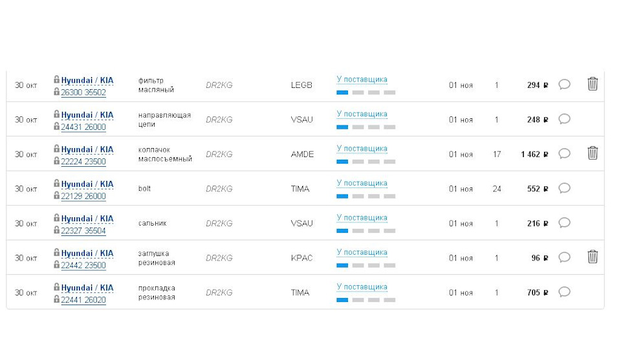
Task: Click the progress bar in TIMA bolt row
Action: click(365, 196)
